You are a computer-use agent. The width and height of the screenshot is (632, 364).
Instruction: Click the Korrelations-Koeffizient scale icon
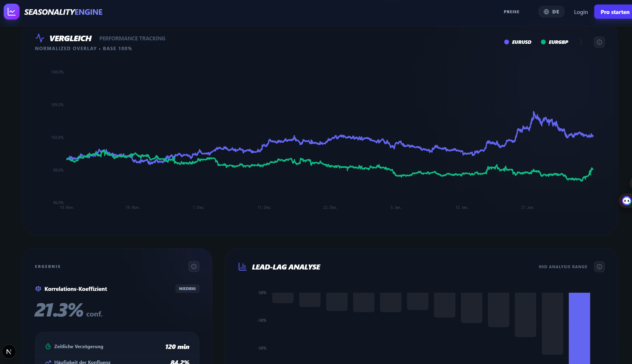tap(38, 289)
